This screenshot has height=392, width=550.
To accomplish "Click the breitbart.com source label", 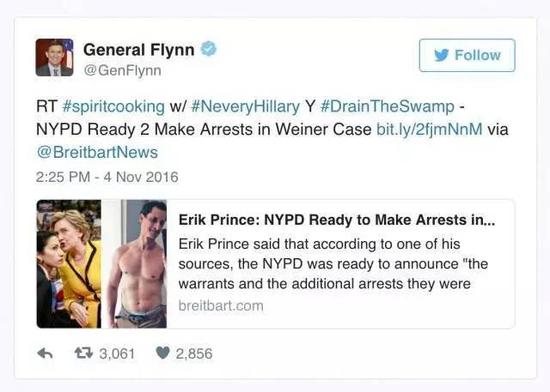I will coord(221,306).
